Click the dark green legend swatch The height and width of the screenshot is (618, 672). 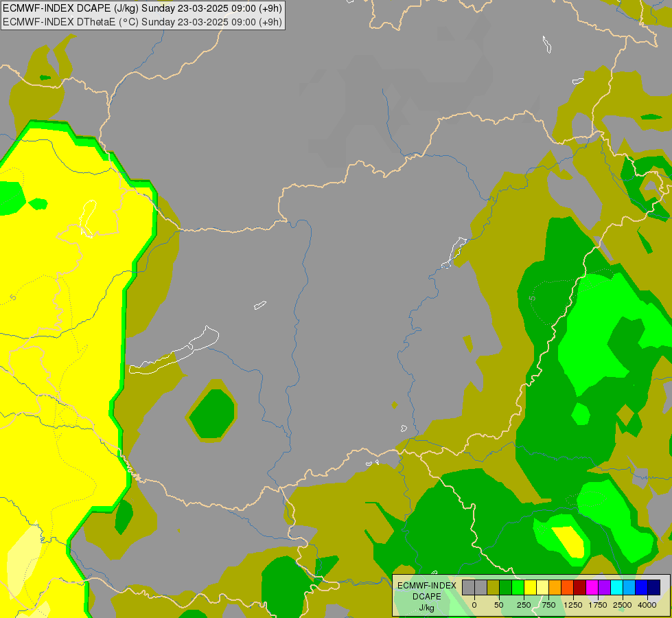pyautogui.click(x=506, y=587)
